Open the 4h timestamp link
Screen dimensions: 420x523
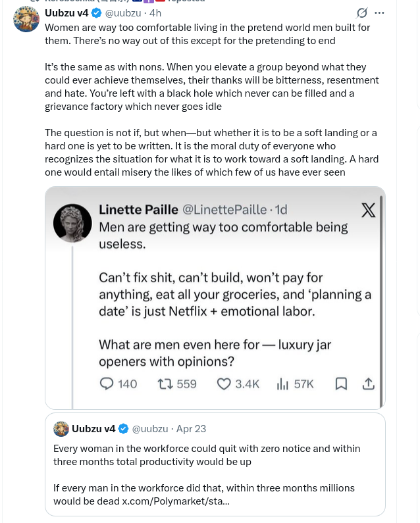click(155, 13)
